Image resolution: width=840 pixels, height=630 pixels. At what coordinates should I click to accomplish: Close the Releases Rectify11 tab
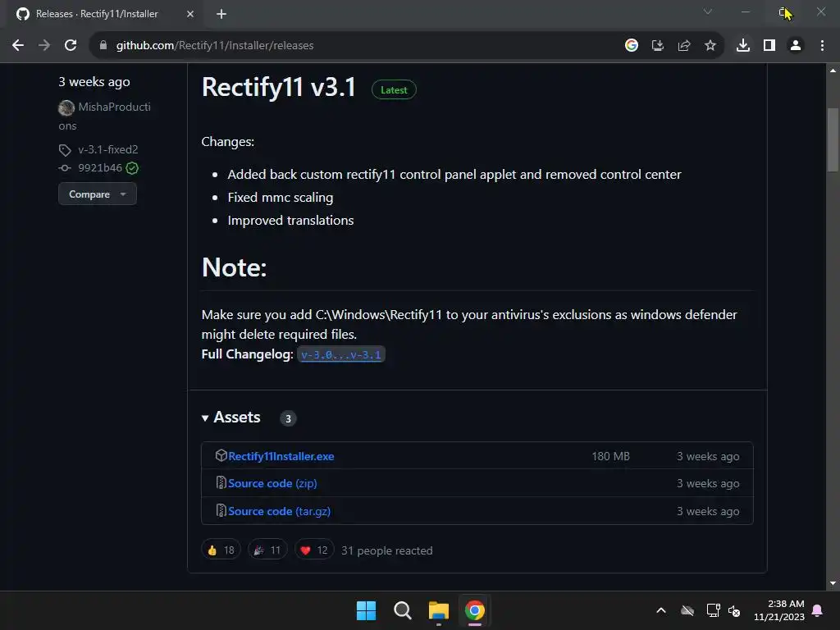click(190, 14)
